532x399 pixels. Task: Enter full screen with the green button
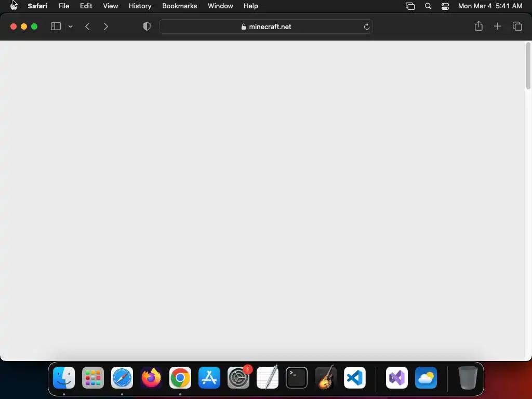click(34, 26)
